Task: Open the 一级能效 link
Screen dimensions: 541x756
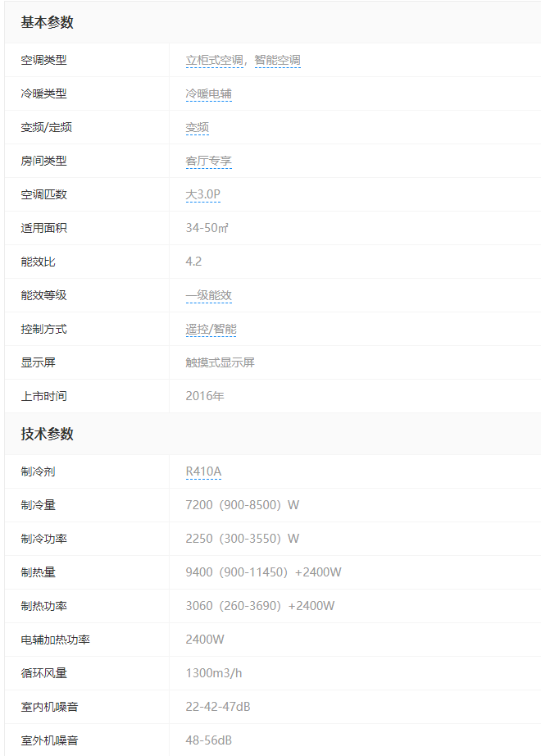Action: 208,295
